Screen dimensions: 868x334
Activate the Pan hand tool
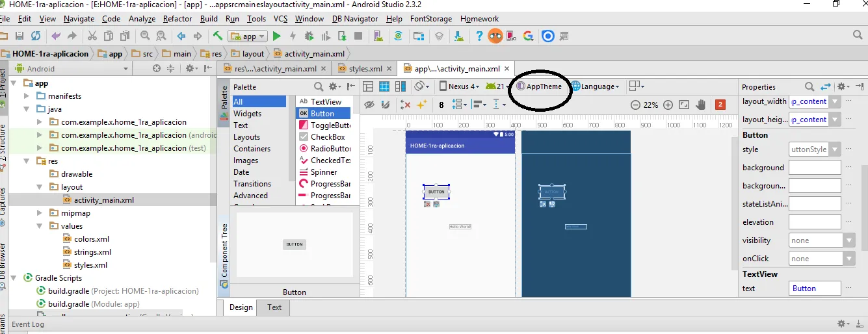tap(701, 105)
